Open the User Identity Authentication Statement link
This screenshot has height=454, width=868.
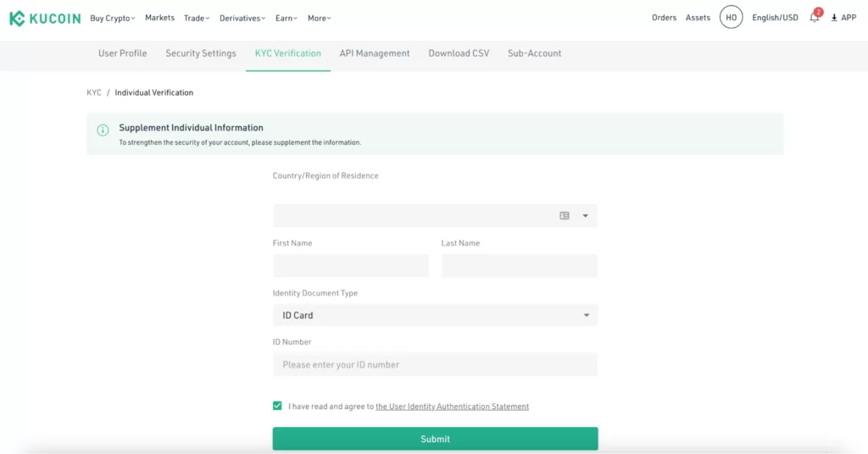coord(453,407)
